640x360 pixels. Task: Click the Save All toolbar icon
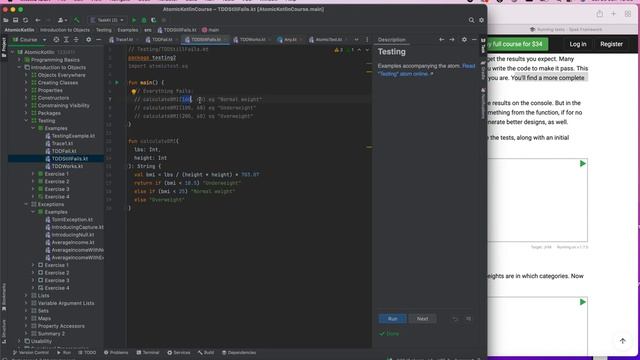16,20
